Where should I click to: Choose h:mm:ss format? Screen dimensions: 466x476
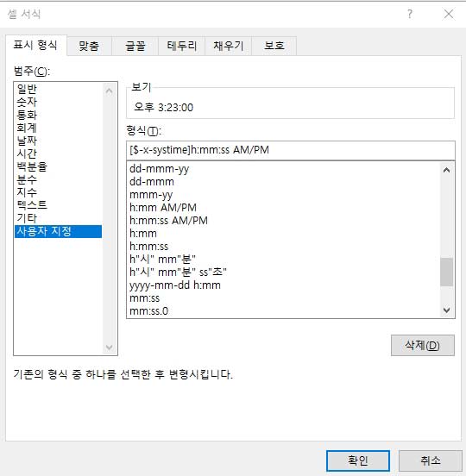click(283, 247)
